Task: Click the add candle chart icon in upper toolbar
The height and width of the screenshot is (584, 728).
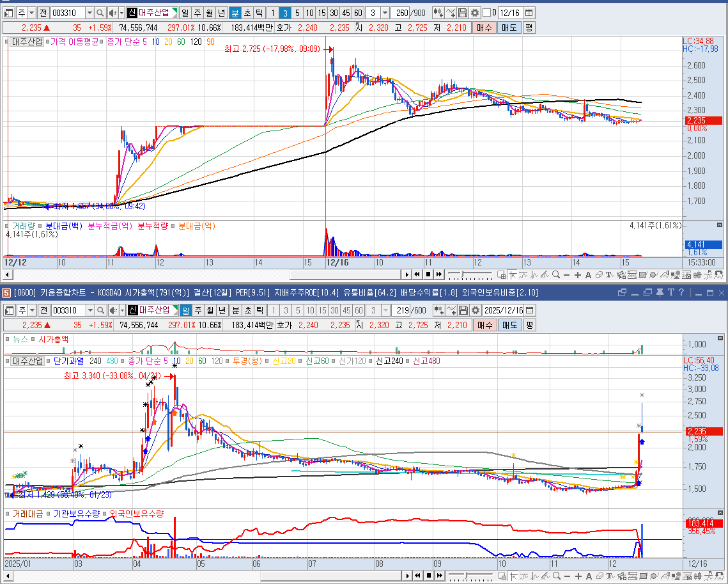Action: [x=438, y=13]
